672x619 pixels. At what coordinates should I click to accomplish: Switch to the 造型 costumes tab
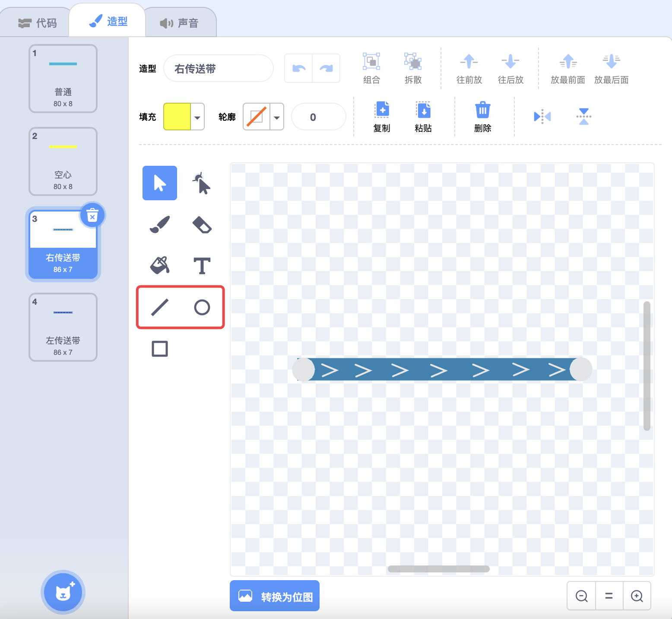point(108,21)
